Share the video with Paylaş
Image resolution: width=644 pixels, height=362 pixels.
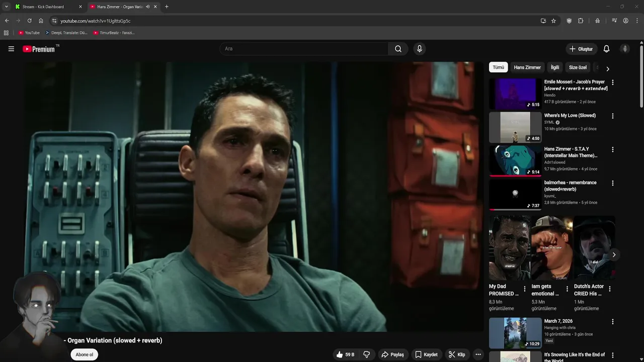click(393, 354)
